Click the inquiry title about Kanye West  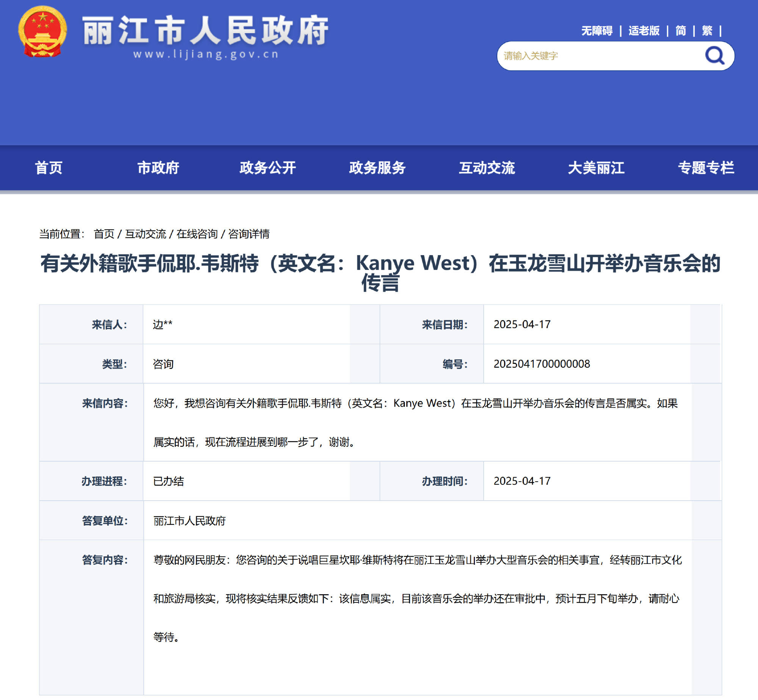coord(380,273)
